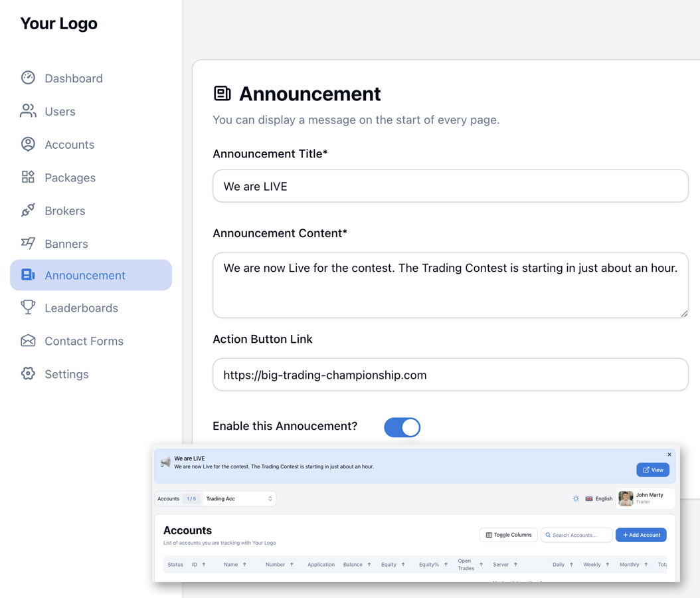
Task: Open the English language selector
Action: coord(598,498)
